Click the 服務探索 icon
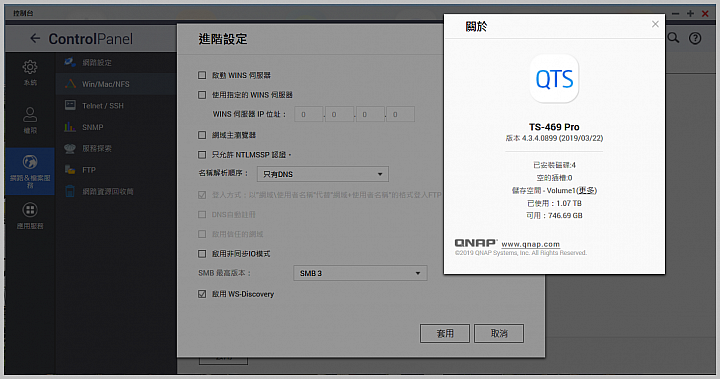This screenshot has height=379, width=720. pyautogui.click(x=70, y=148)
